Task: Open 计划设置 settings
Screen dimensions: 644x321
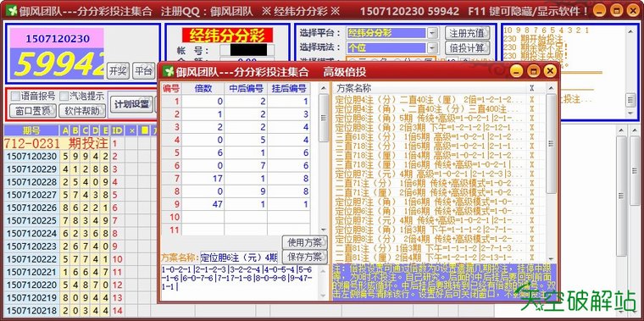Action: click(131, 104)
